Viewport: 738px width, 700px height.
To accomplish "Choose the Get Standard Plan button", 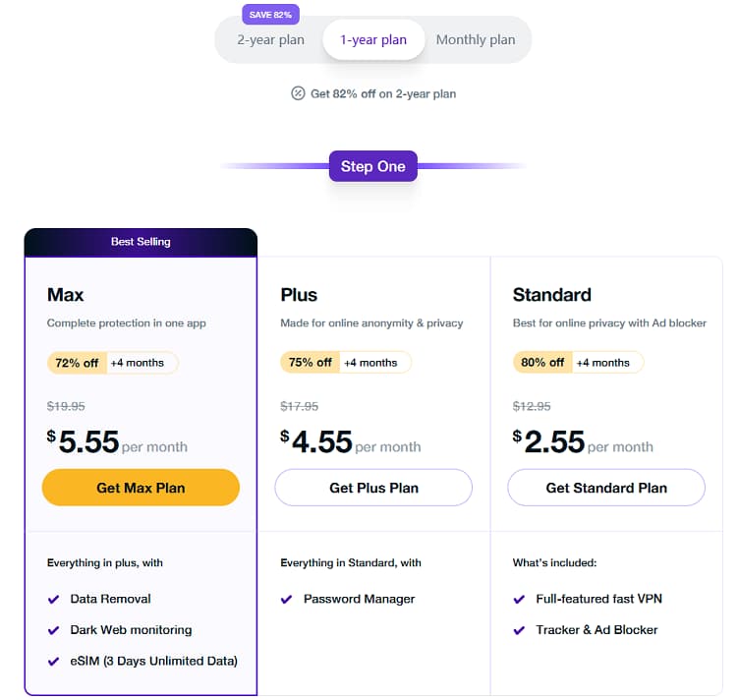I will pos(606,488).
